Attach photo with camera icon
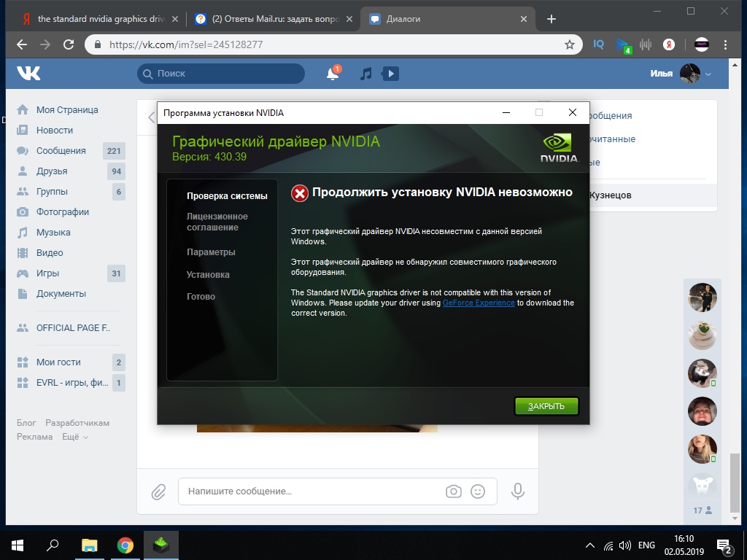This screenshot has height=560, width=747. point(454,491)
